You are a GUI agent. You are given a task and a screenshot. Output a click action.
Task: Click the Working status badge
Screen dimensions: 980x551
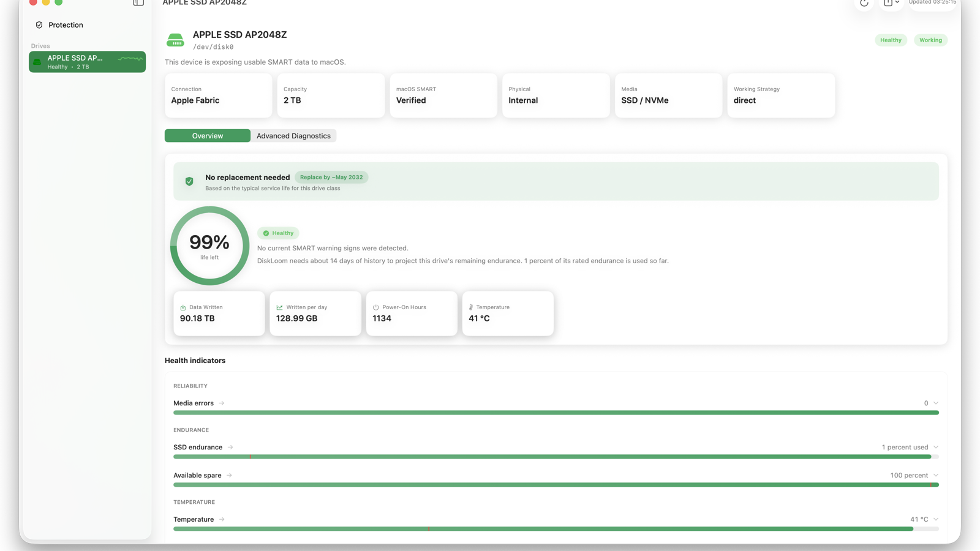(x=930, y=40)
